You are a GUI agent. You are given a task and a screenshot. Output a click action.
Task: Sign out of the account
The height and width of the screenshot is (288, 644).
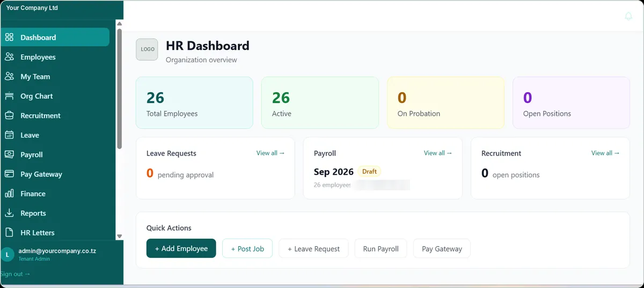[16, 274]
